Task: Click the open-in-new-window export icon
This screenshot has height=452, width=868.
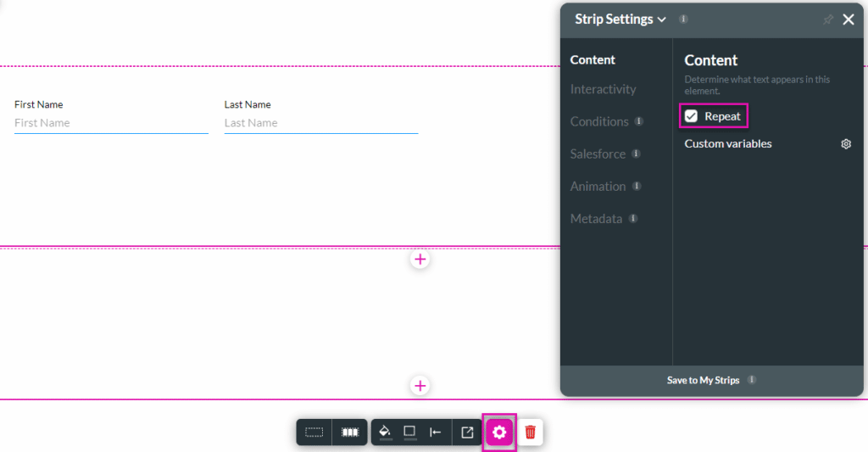Action: [467, 432]
